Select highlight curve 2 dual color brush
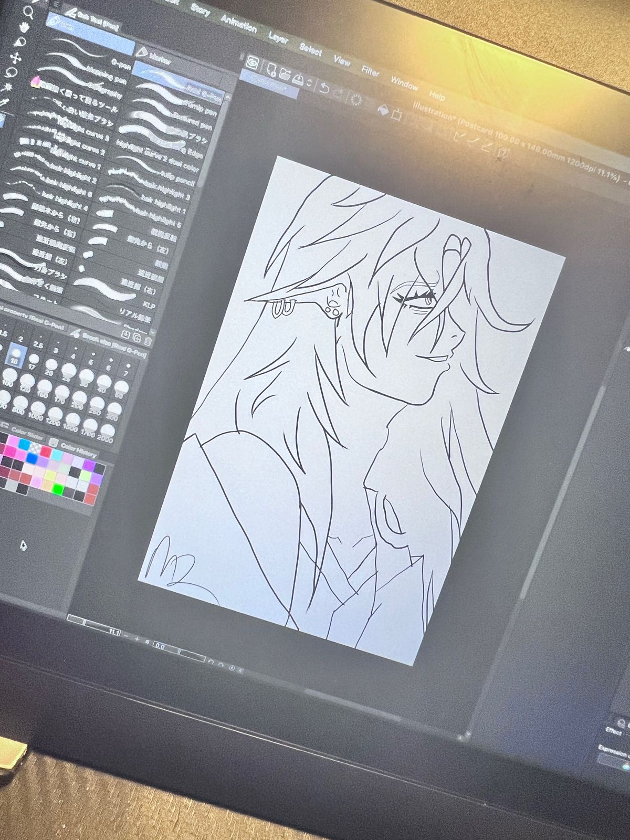630x840 pixels. (x=156, y=156)
